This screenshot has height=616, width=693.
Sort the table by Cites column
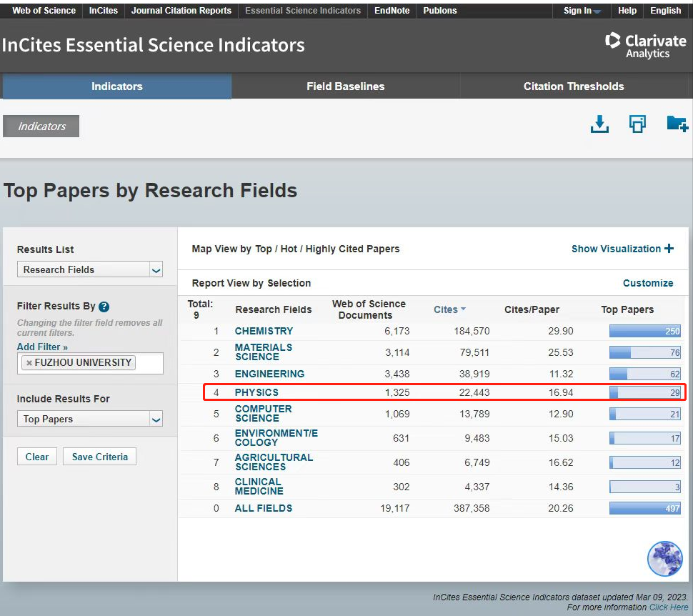pos(449,309)
